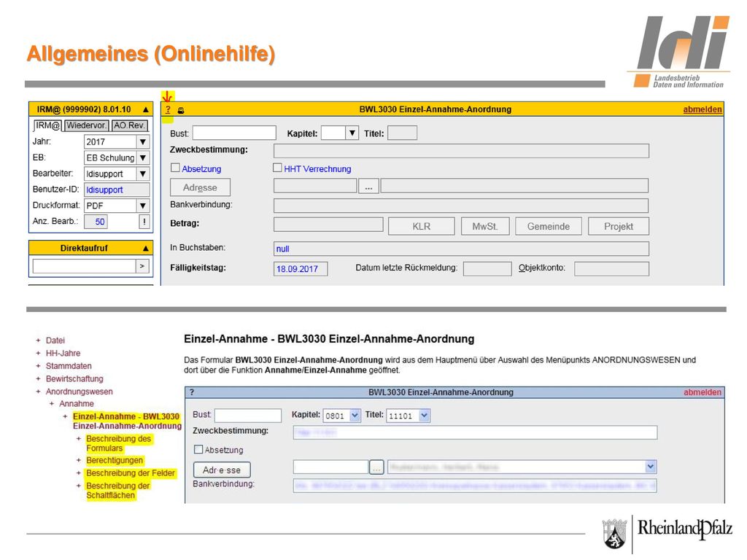This screenshot has width=747, height=560.
Task: Select Anordnungswesen in the help tree
Action: (79, 392)
